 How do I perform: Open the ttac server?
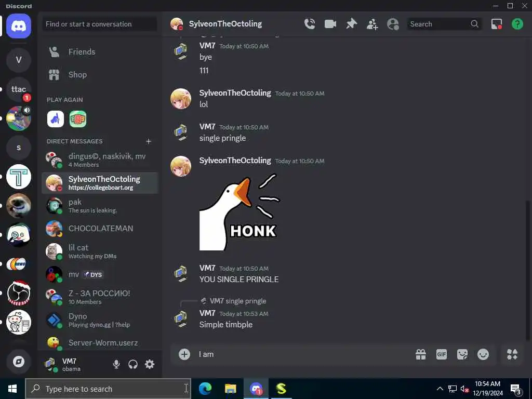click(19, 89)
